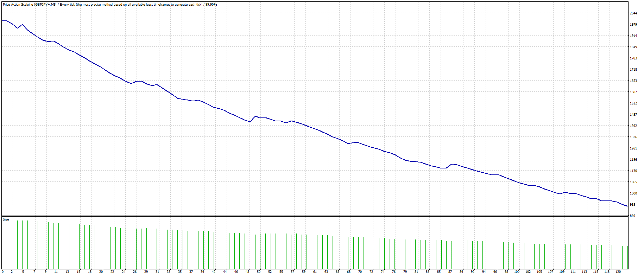Click the 1522 label on vertical axis
644x275 pixels.
[633, 103]
